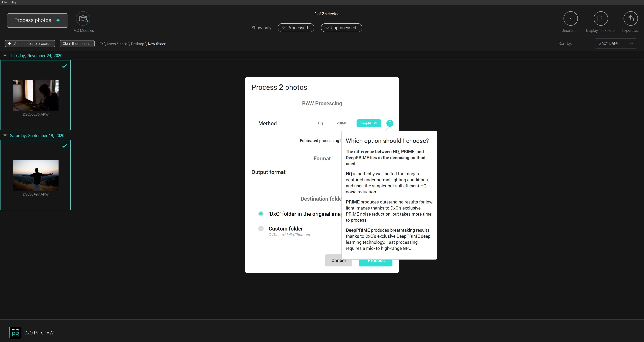Open DSC03286.ARW photo thumbnail
Screen dimensions: 644x342
(x=36, y=95)
